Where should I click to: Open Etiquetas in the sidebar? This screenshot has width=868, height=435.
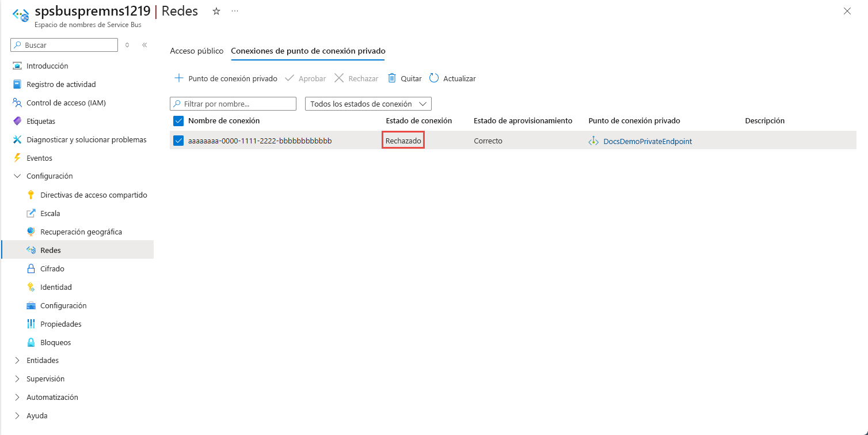[x=41, y=121]
